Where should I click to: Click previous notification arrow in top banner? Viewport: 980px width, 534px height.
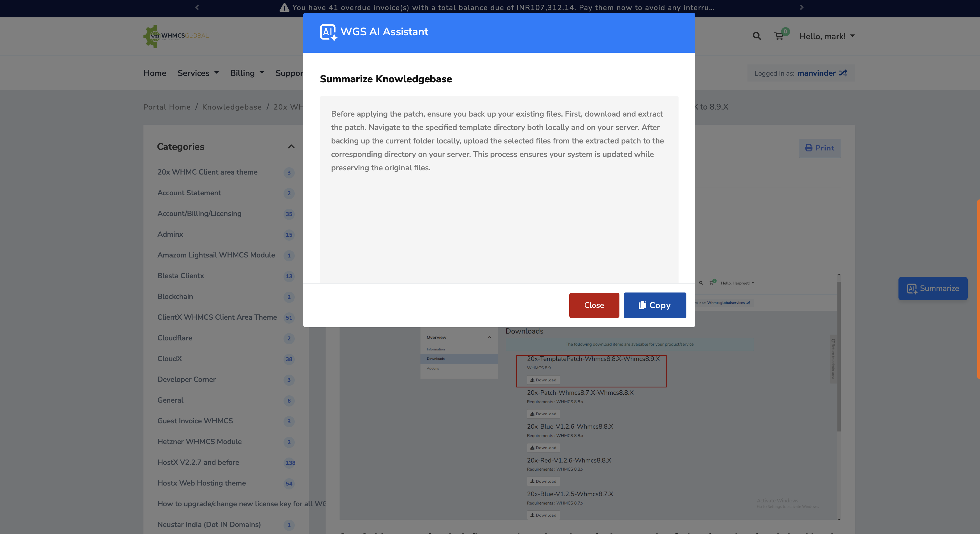pyautogui.click(x=197, y=7)
